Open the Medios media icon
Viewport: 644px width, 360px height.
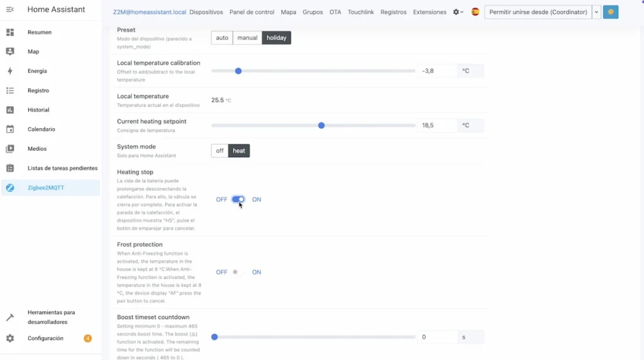click(10, 149)
